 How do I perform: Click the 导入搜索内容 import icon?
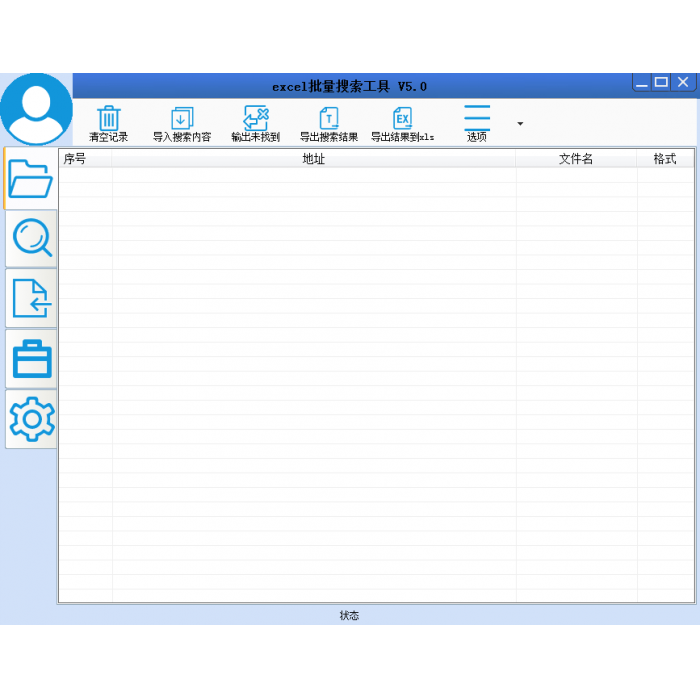tap(182, 118)
